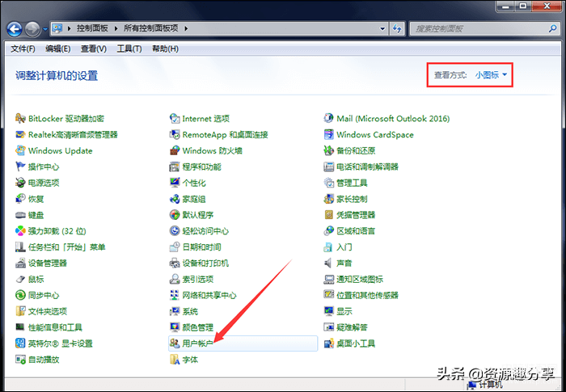The height and width of the screenshot is (392, 566).
Task: Click the 英特尔 显卡设置 icon
Action: [20, 344]
